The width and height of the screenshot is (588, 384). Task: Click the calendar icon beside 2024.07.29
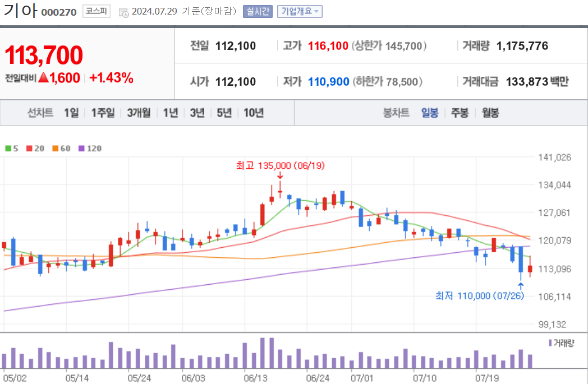pos(123,12)
